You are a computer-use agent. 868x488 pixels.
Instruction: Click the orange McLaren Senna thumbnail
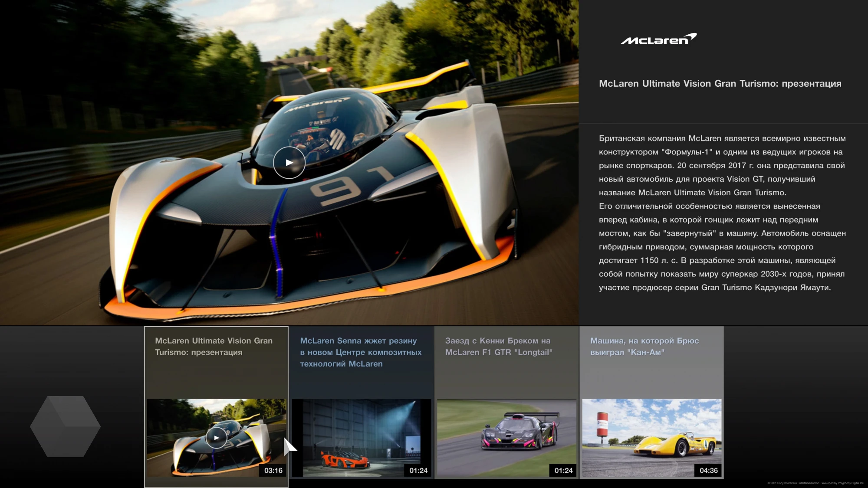[x=362, y=438]
